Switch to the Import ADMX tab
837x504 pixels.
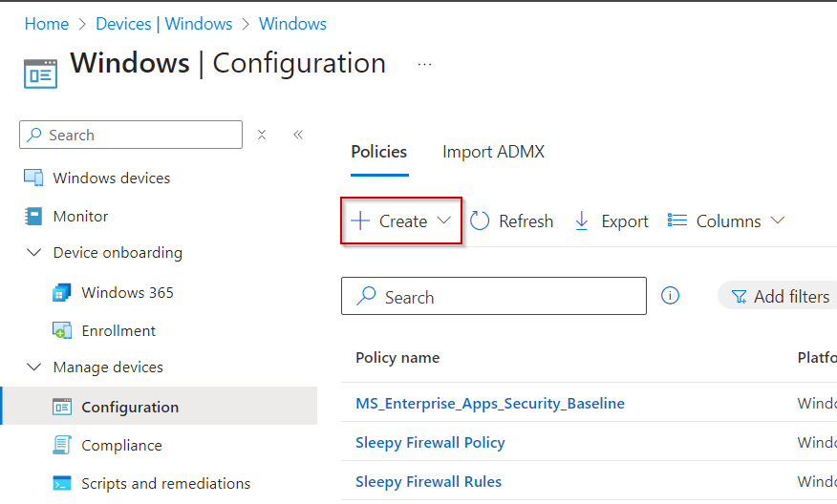click(x=493, y=152)
